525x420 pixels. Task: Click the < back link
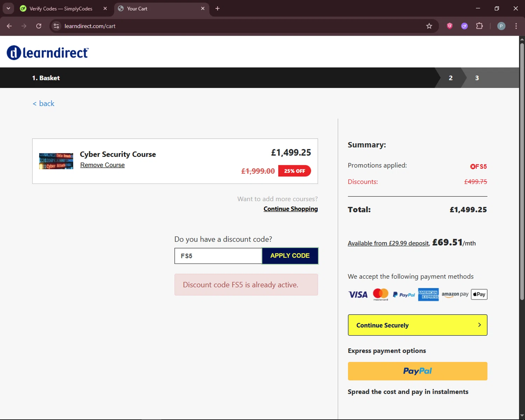(x=43, y=104)
